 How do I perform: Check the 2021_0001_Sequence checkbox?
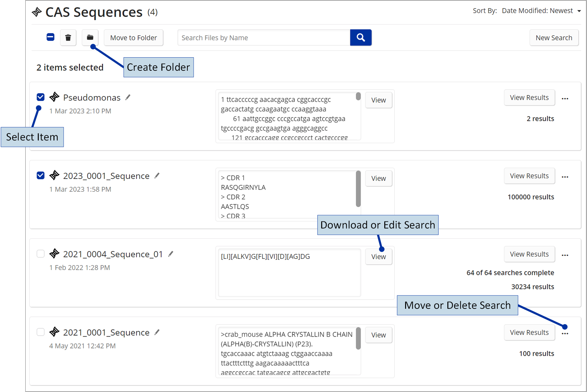(x=41, y=332)
